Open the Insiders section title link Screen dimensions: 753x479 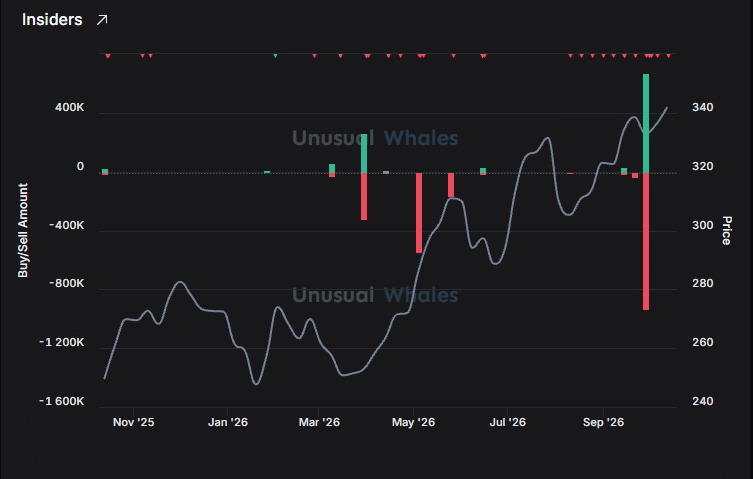[52, 20]
